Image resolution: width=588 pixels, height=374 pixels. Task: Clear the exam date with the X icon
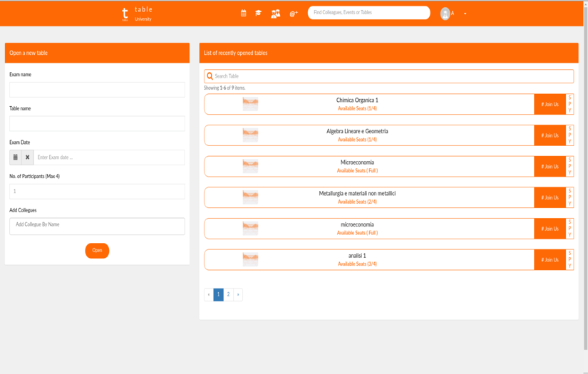pyautogui.click(x=27, y=157)
